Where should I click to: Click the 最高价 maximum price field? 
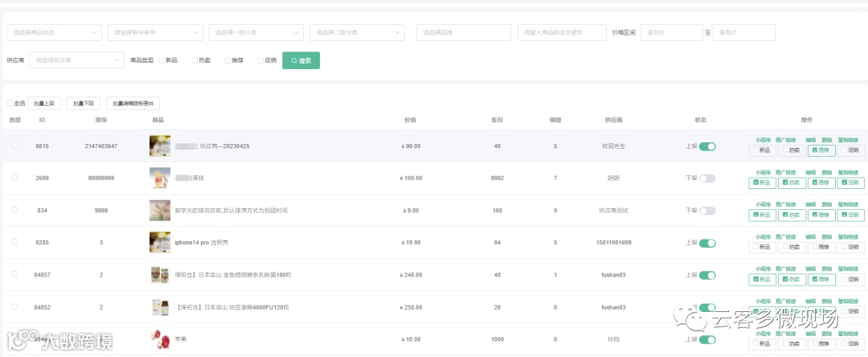744,33
